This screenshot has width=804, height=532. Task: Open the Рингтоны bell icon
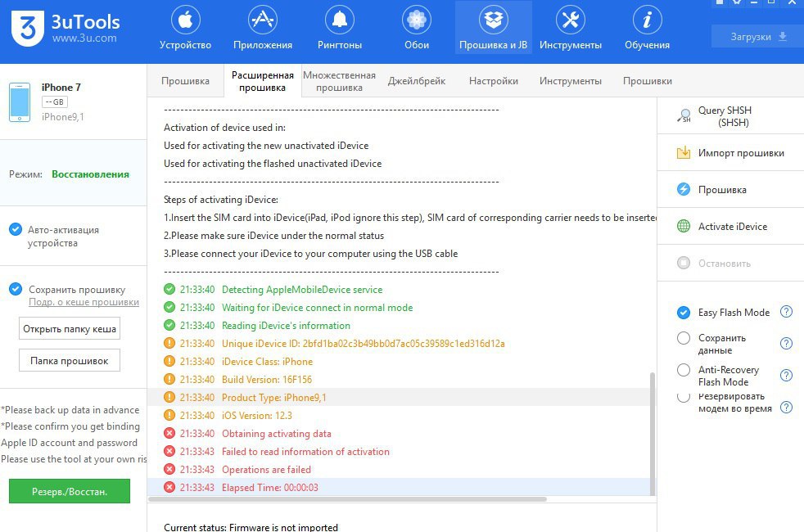pos(340,20)
